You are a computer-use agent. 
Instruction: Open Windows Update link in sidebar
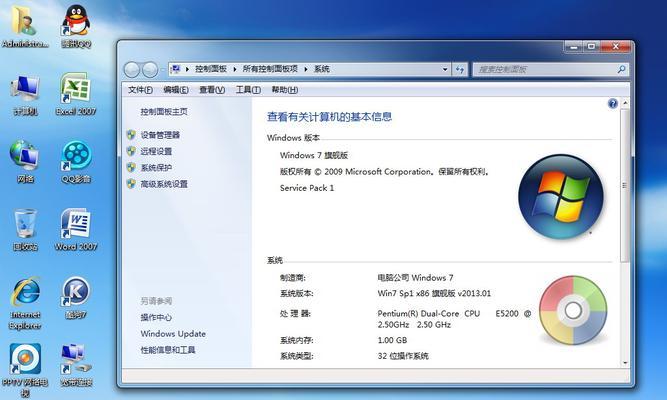coord(173,334)
